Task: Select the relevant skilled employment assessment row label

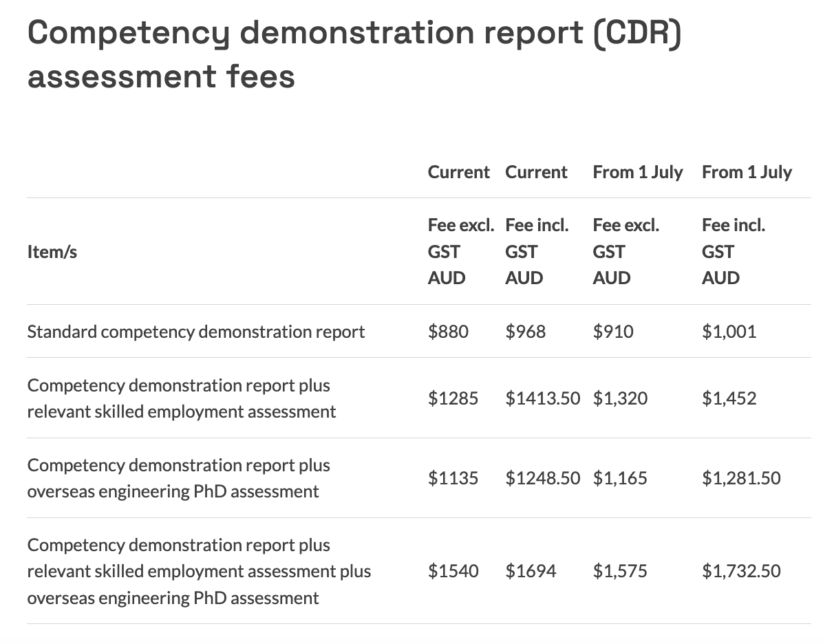Action: [182, 398]
